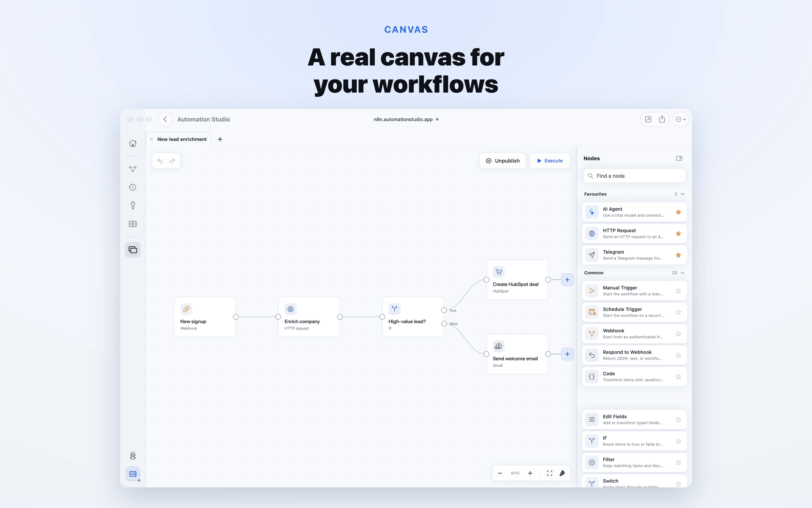Open the workflows icon in the sidebar

pos(133,169)
